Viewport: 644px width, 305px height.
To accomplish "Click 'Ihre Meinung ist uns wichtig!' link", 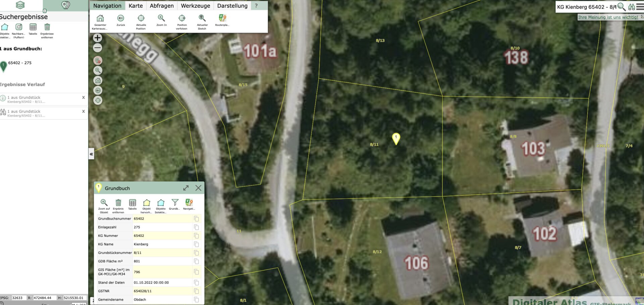I will pos(608,17).
